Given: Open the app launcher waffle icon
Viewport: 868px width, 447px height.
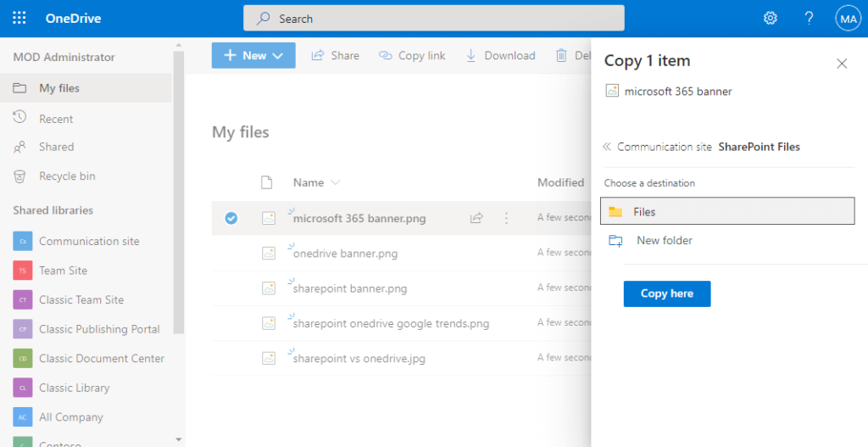Looking at the screenshot, I should pos(19,19).
